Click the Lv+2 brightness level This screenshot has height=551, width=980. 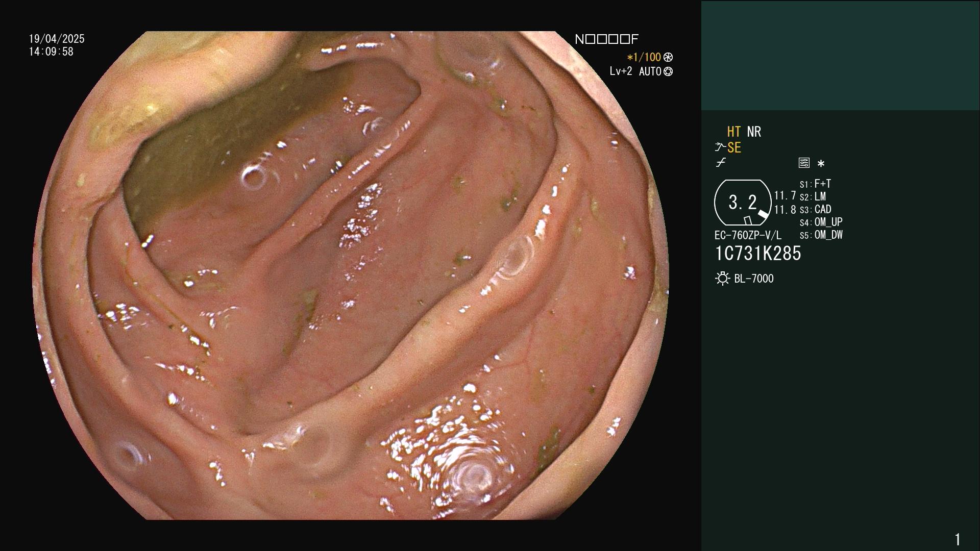click(621, 71)
